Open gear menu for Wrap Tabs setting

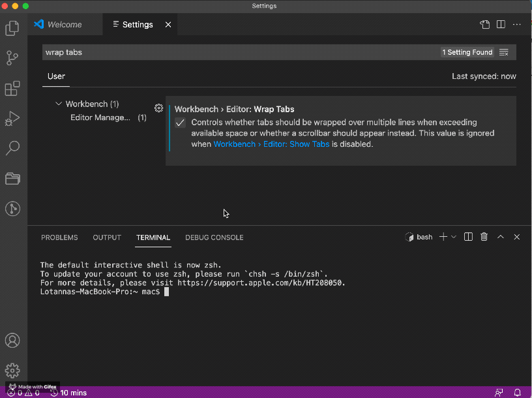[x=158, y=108]
